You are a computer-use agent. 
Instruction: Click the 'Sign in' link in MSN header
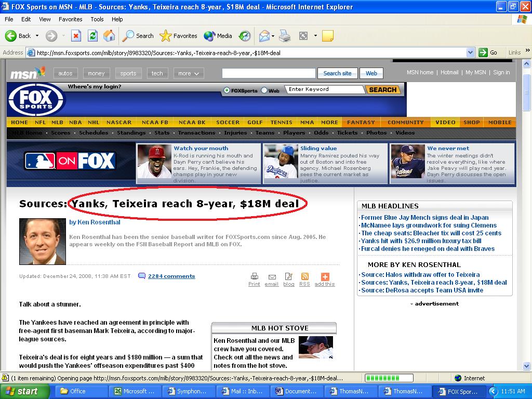pos(501,72)
